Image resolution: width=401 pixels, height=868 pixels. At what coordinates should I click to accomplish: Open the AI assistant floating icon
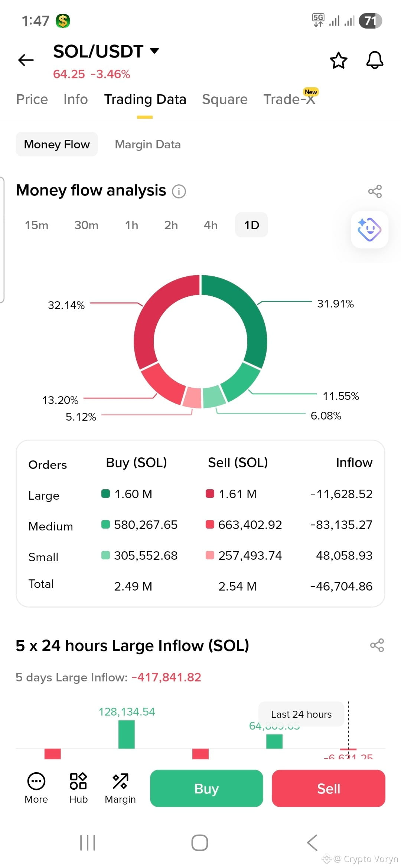coord(369,229)
